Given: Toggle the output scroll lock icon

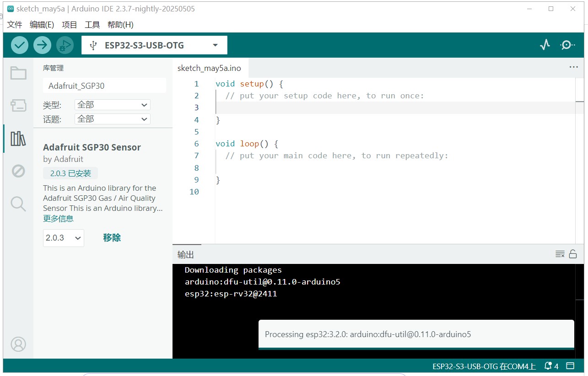Looking at the screenshot, I should coord(573,254).
